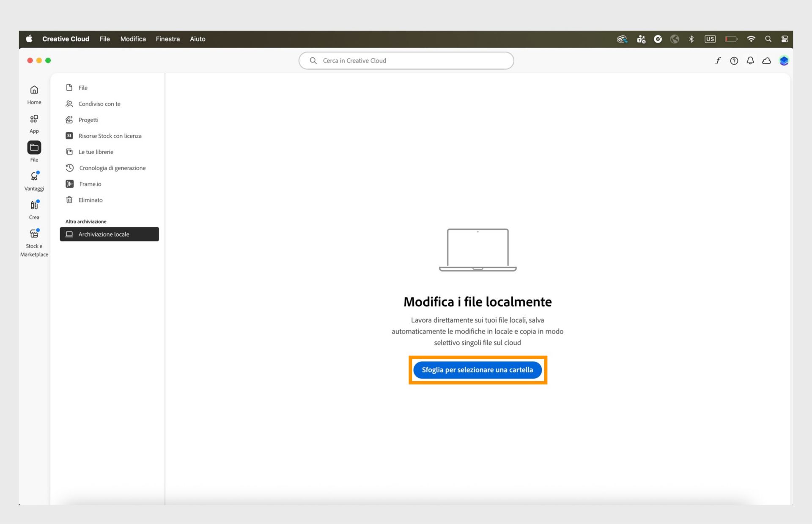812x524 pixels.
Task: Open the Vantaggi section
Action: tap(34, 181)
